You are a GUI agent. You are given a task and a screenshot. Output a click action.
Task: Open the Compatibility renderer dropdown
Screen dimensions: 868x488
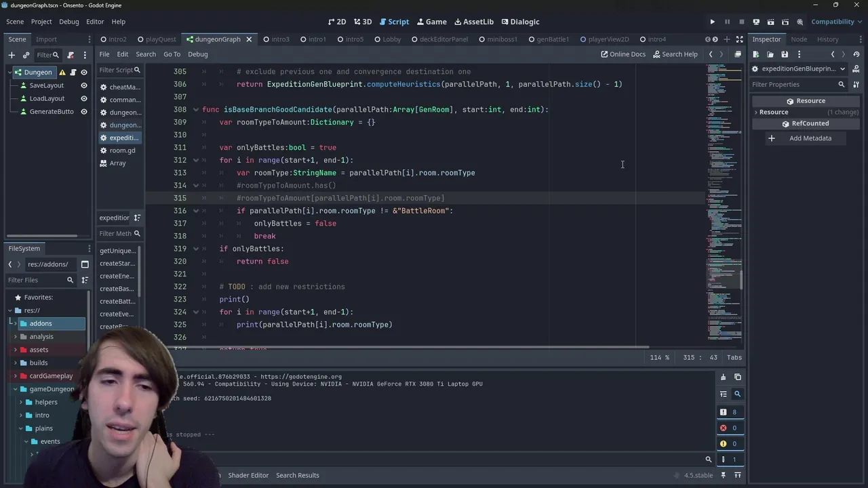[837, 22]
